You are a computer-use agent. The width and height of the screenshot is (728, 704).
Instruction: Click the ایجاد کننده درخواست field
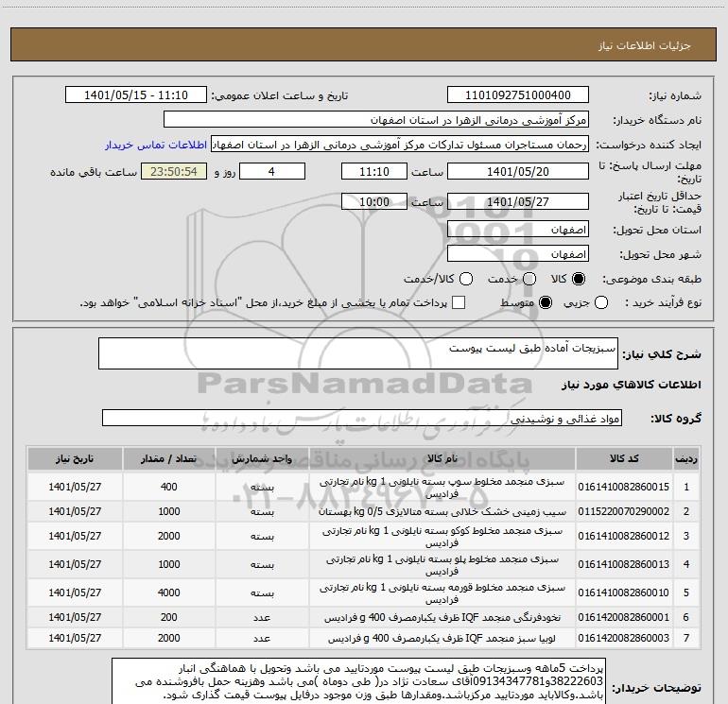coord(400,145)
